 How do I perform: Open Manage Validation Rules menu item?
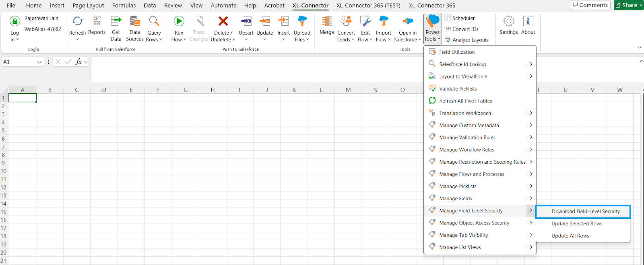pyautogui.click(x=480, y=138)
